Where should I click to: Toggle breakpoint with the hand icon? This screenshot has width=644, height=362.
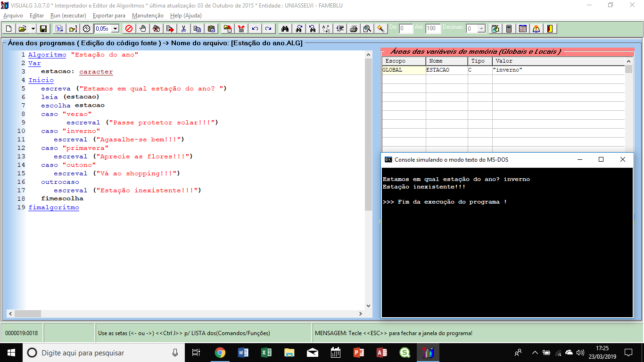[142, 29]
